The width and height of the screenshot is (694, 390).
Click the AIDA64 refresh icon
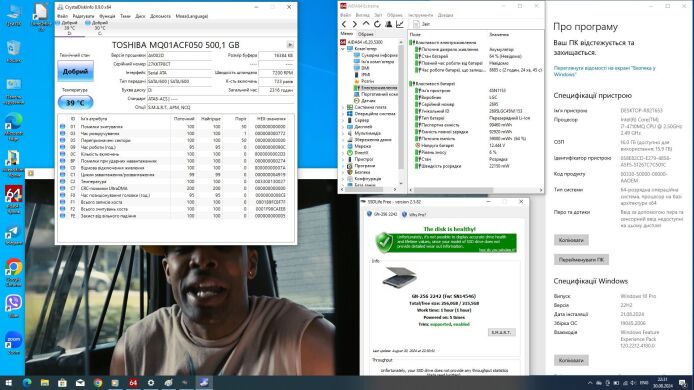(377, 24)
